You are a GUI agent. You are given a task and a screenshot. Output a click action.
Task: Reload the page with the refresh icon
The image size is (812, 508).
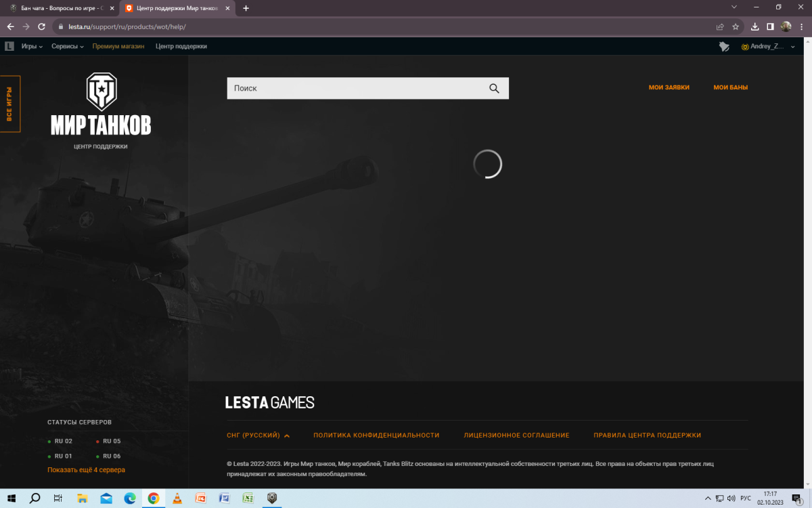pos(41,27)
